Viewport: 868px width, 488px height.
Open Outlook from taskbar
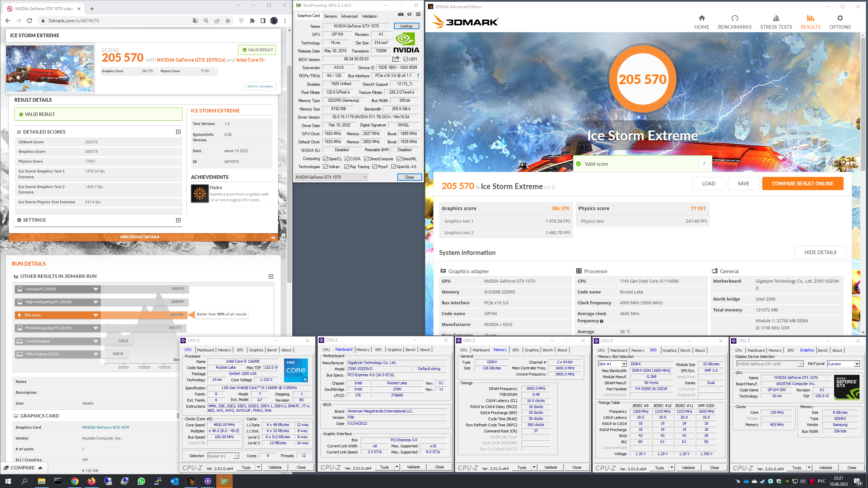click(174, 481)
